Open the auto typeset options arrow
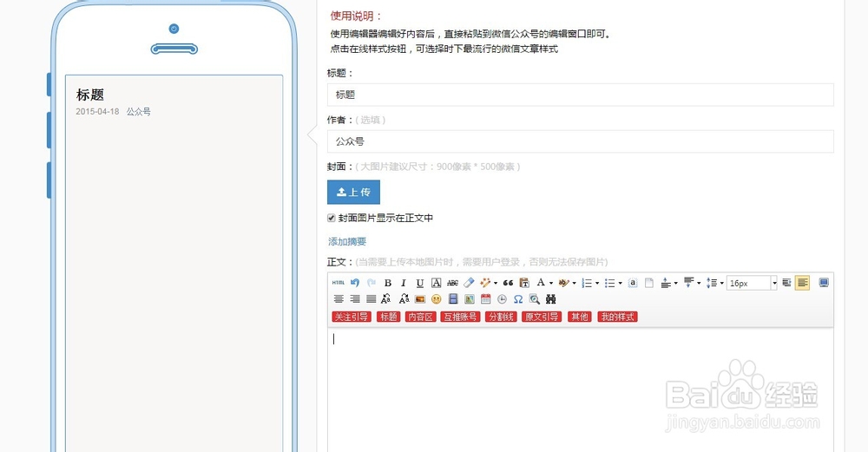The width and height of the screenshot is (868, 452). pyautogui.click(x=496, y=283)
